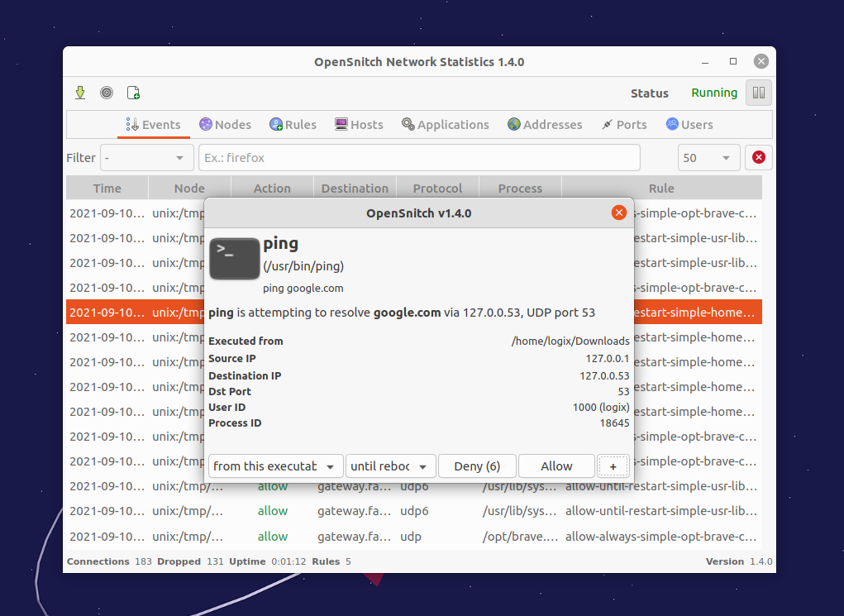
Task: Click the new-document-with-plus toolbar icon
Action: [133, 92]
